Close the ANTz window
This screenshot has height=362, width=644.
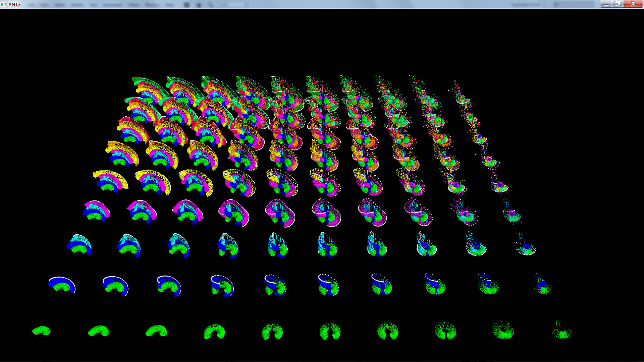tap(633, 4)
